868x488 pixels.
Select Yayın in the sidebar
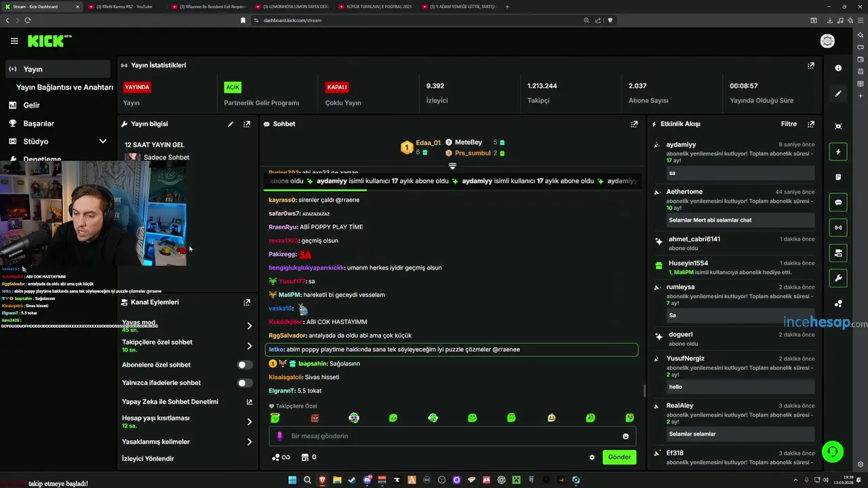point(58,69)
